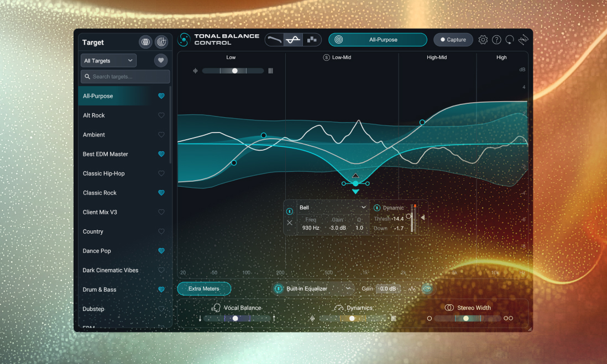Image resolution: width=607 pixels, height=364 pixels.
Task: Open help via the question mark icon
Action: [496, 39]
